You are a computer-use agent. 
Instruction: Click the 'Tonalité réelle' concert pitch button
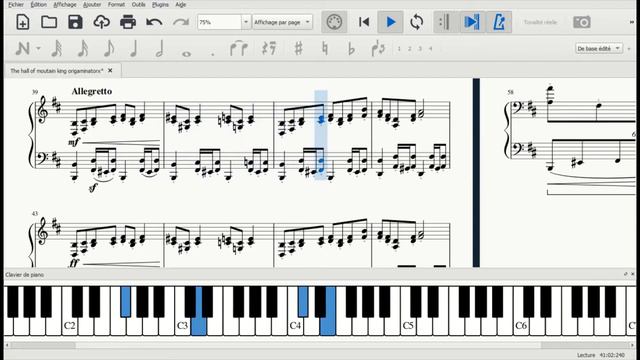(540, 22)
